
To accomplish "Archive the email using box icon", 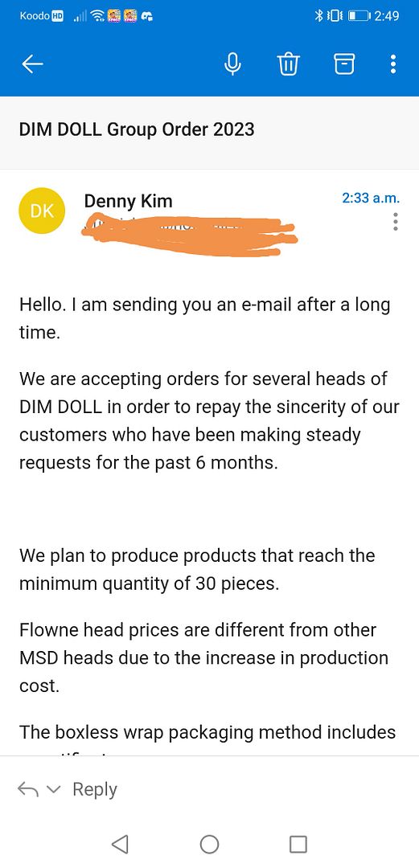I will point(343,65).
